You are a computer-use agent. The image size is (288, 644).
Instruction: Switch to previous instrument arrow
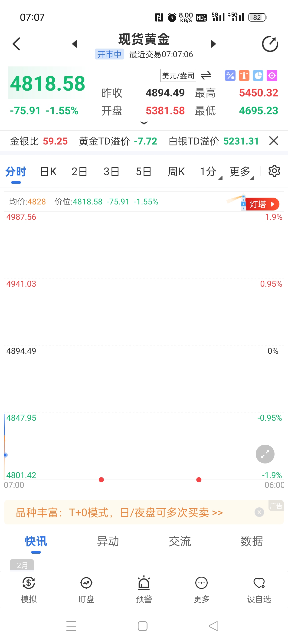point(74,44)
